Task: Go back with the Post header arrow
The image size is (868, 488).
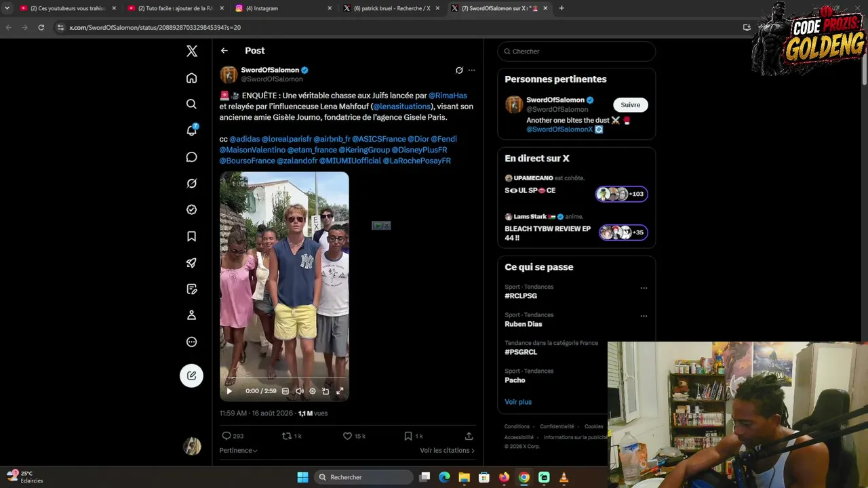Action: pos(224,51)
